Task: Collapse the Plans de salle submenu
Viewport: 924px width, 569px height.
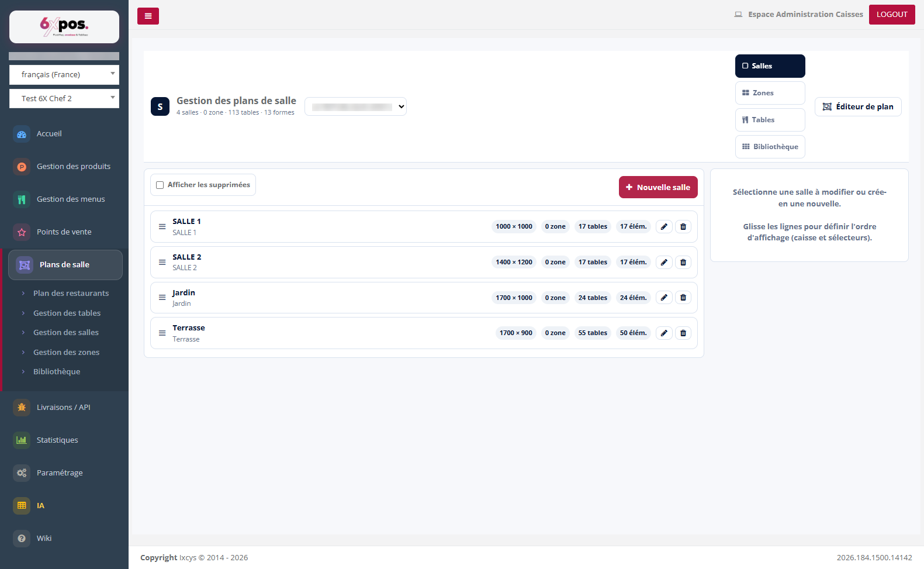Action: [x=65, y=265]
